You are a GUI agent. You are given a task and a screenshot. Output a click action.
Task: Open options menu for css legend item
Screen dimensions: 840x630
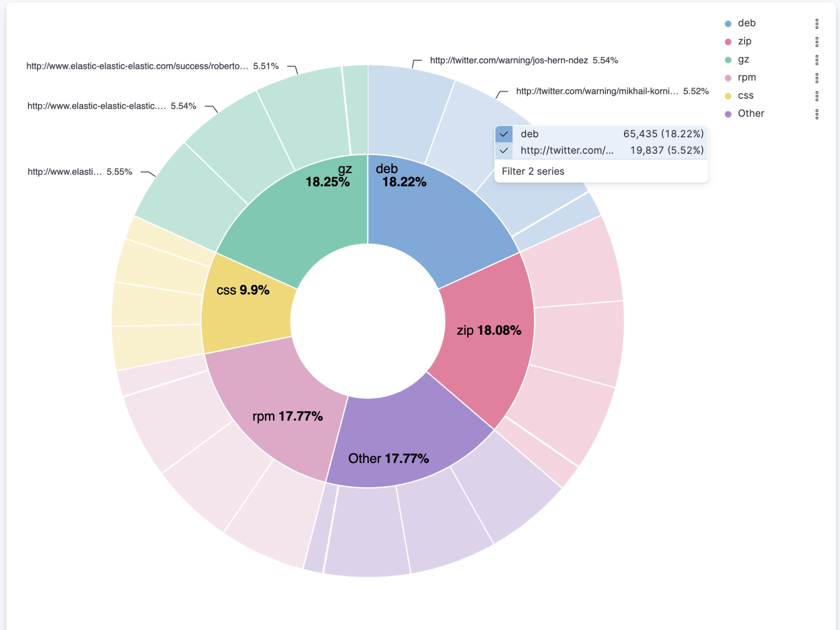[x=816, y=96]
